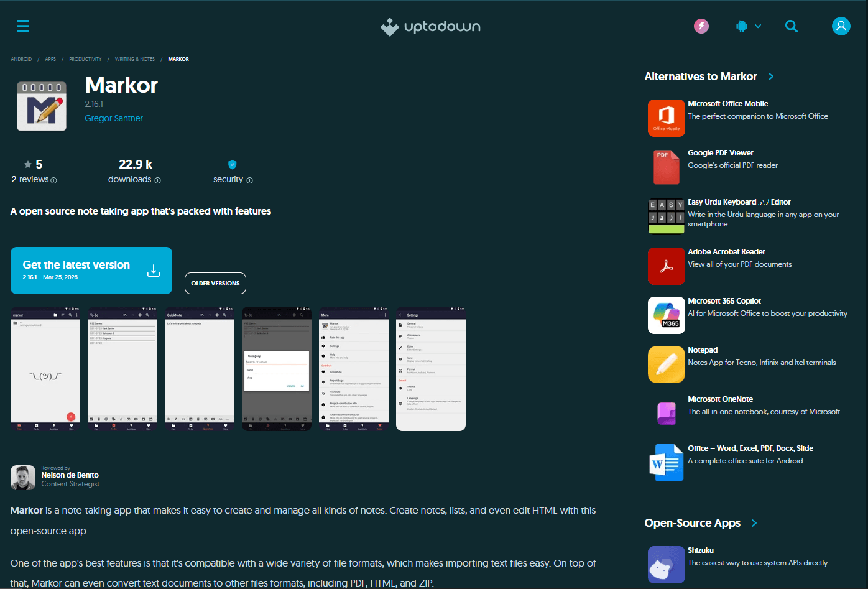
Task: Click the Notepad app icon
Action: tap(667, 364)
